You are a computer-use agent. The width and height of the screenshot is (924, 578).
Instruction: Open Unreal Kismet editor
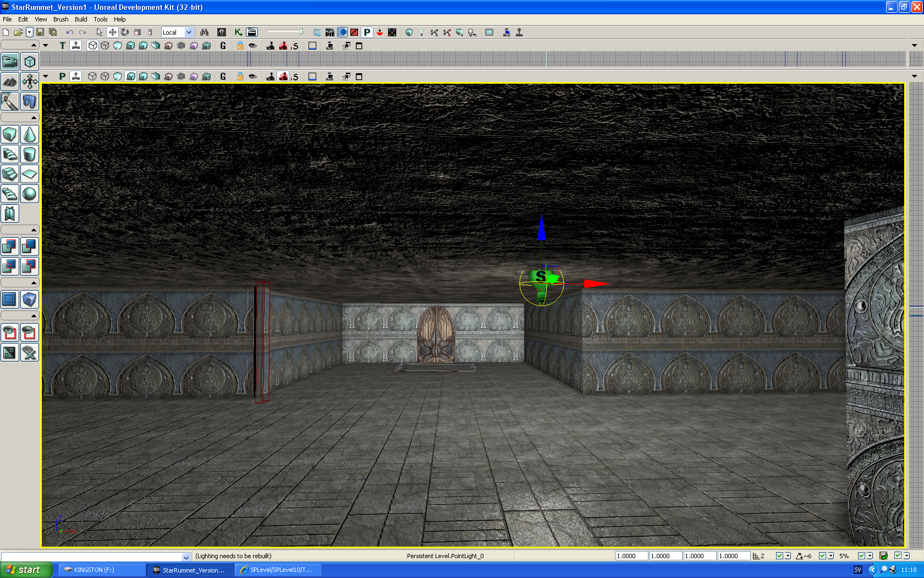238,32
